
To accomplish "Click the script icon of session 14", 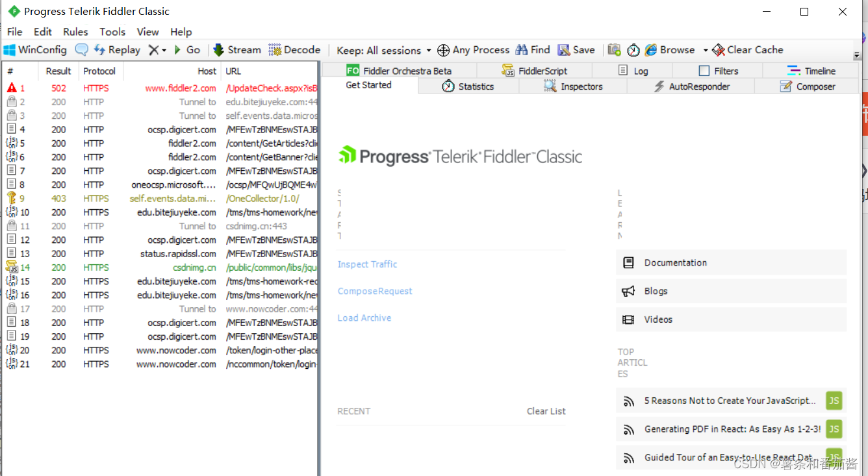I will pyautogui.click(x=12, y=267).
